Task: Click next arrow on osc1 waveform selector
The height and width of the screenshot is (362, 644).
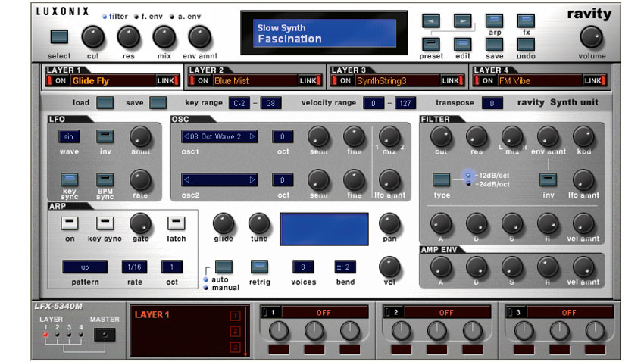Action: tap(252, 136)
